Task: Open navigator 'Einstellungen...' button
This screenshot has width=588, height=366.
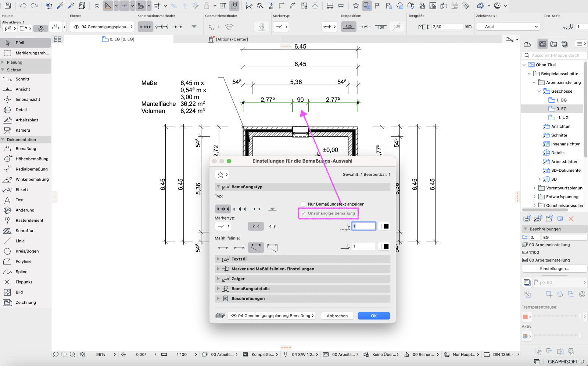Action: click(554, 269)
